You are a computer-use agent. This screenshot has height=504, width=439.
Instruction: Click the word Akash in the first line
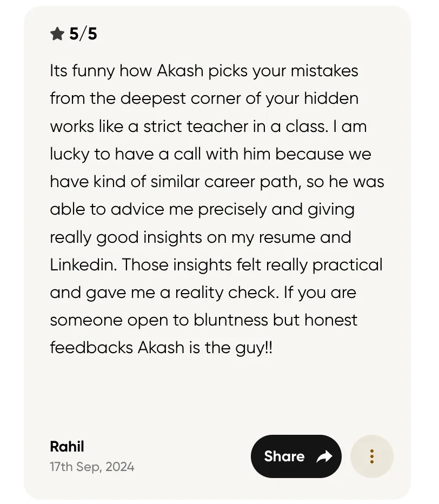[180, 71]
